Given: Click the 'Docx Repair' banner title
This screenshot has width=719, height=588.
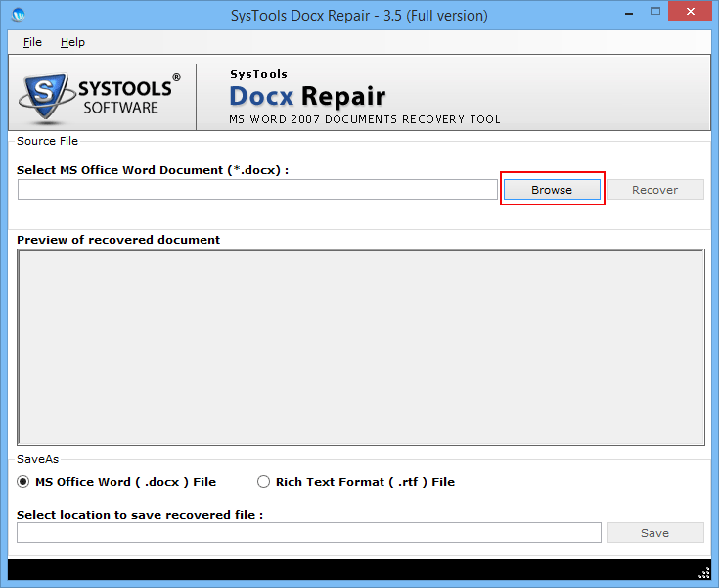Looking at the screenshot, I should [x=308, y=96].
